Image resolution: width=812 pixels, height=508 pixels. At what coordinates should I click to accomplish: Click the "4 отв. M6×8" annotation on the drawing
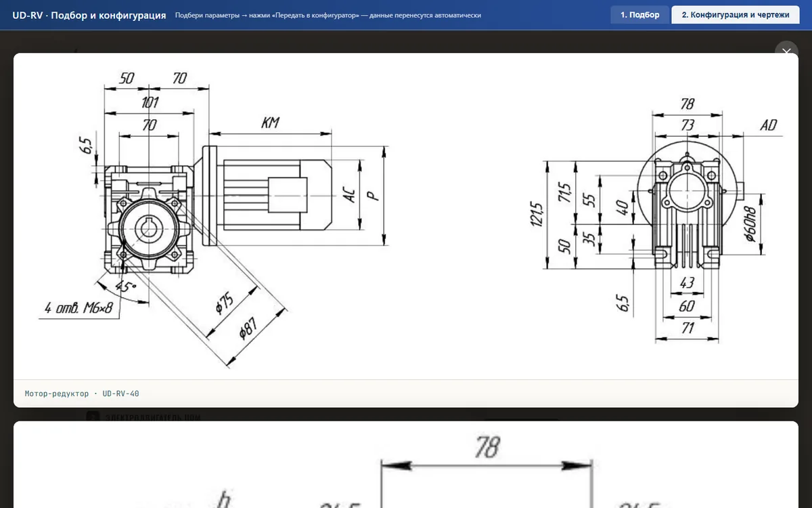(x=79, y=308)
